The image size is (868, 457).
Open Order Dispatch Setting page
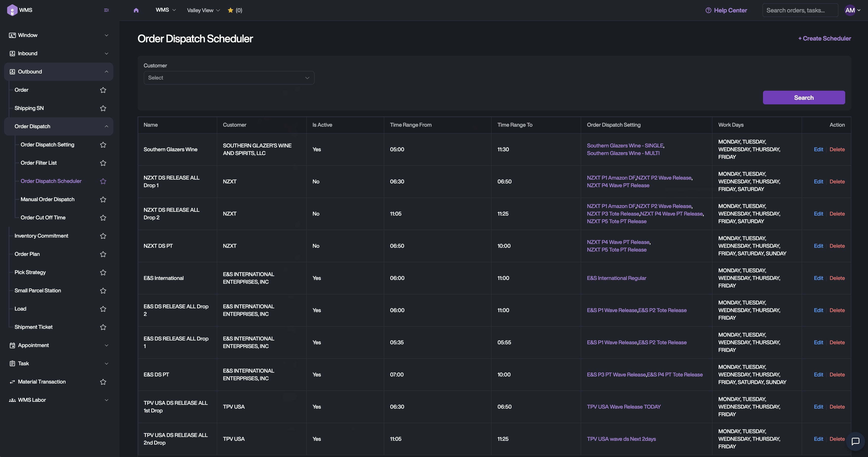[47, 144]
